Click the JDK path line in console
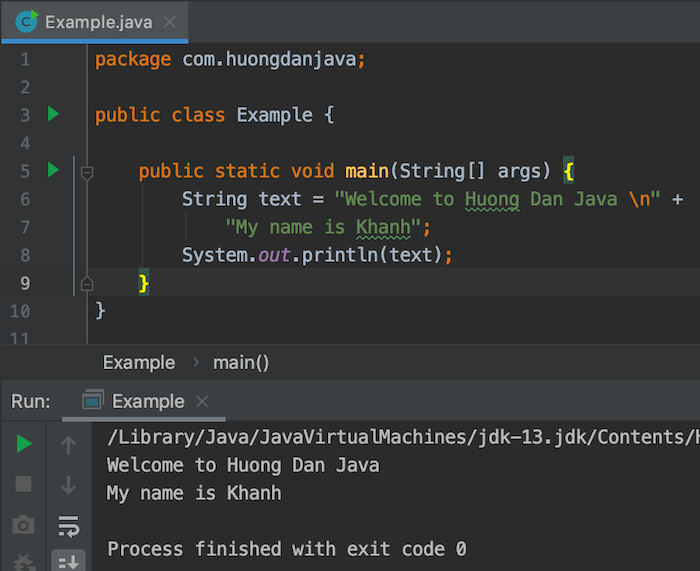 tap(403, 438)
